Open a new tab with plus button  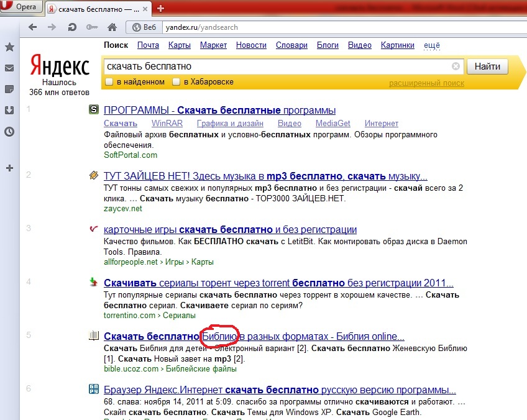pos(160,8)
